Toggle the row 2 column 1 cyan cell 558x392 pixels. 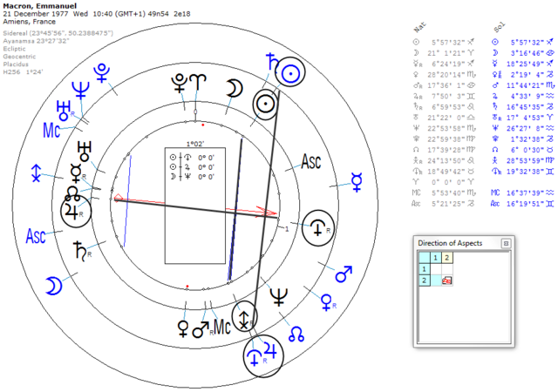pyautogui.click(x=436, y=280)
